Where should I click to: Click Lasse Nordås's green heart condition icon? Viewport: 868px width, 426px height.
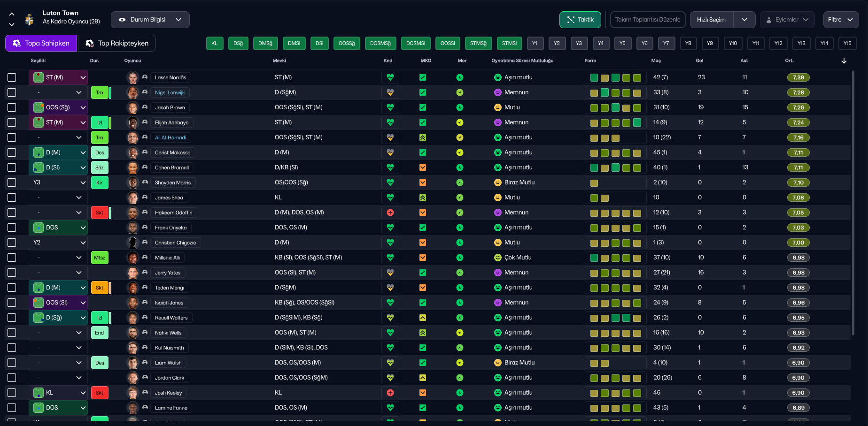(x=390, y=77)
